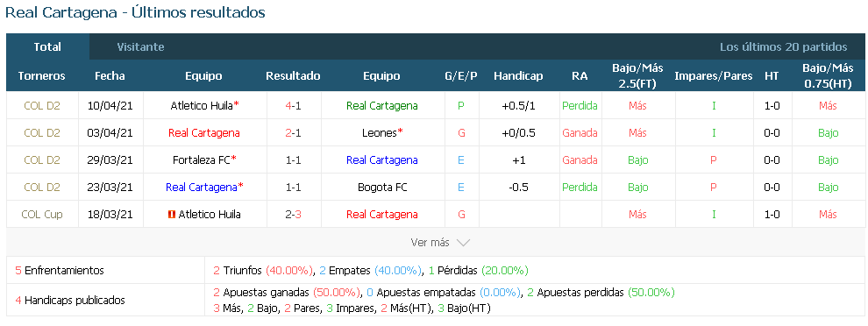This screenshot has width=868, height=326.
Task: Switch to the Visitante tab
Action: 140,47
